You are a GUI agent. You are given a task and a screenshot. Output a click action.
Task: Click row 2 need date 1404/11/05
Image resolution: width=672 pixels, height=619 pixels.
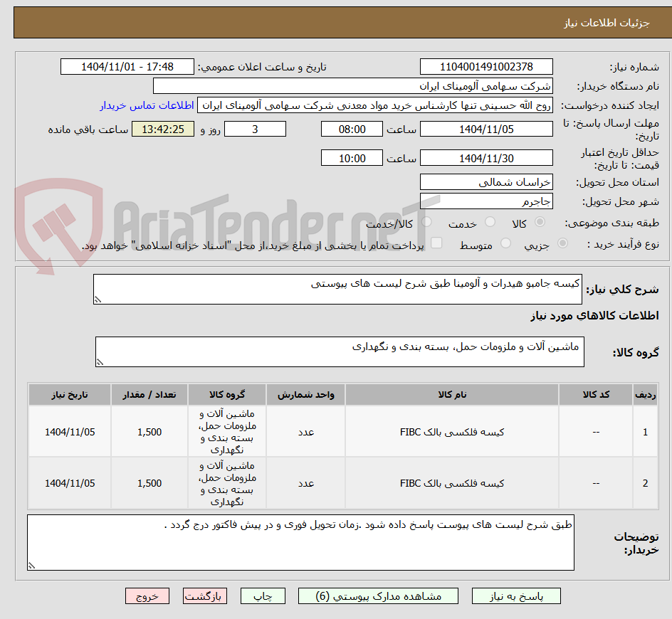[70, 483]
